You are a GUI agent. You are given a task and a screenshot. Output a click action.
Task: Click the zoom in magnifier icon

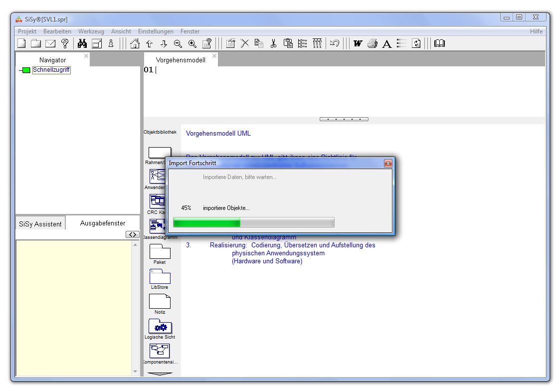[192, 43]
